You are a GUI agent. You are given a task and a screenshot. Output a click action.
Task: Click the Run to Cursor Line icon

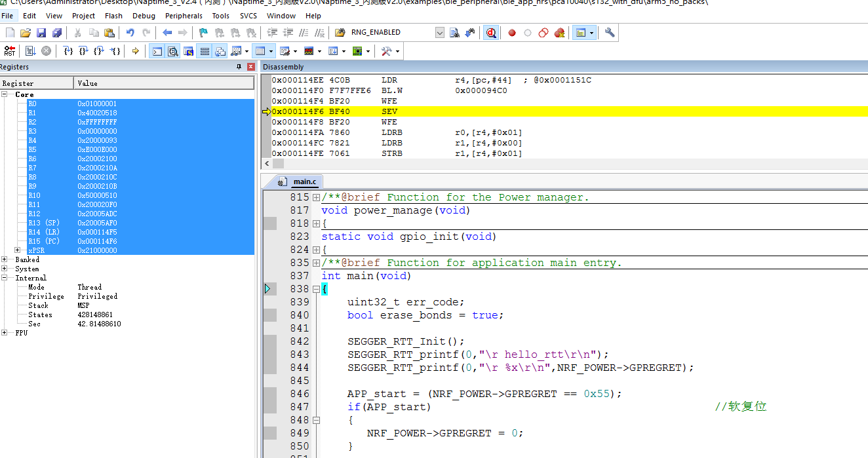(115, 50)
